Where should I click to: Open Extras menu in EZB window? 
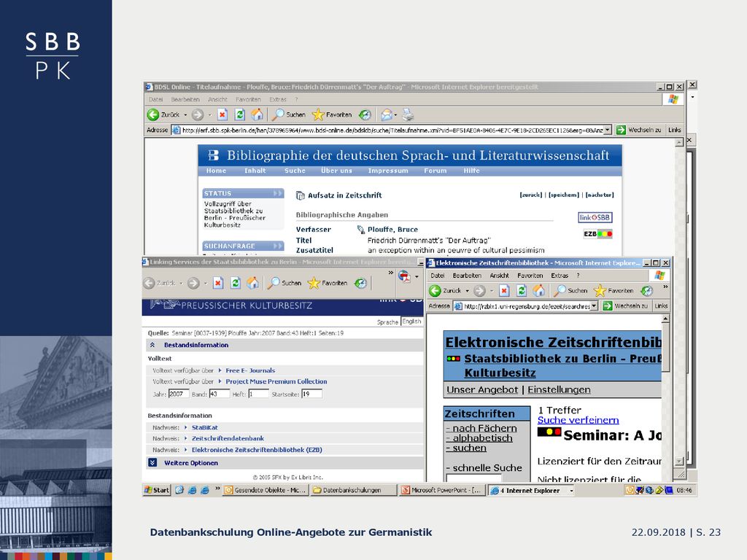point(560,276)
